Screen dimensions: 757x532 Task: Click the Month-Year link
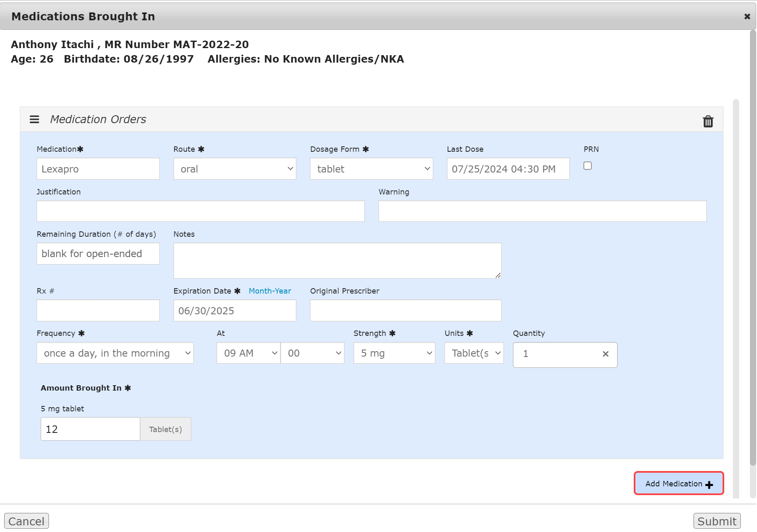270,291
